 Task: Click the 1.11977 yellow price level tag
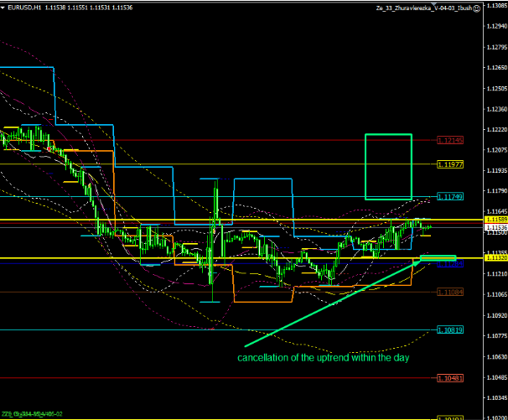click(450, 164)
